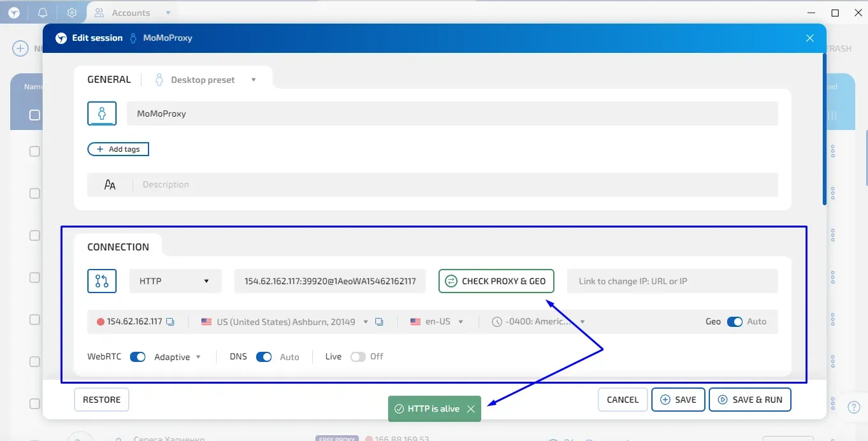The width and height of the screenshot is (868, 441).
Task: Open the description font icon in the Description field
Action: [110, 184]
